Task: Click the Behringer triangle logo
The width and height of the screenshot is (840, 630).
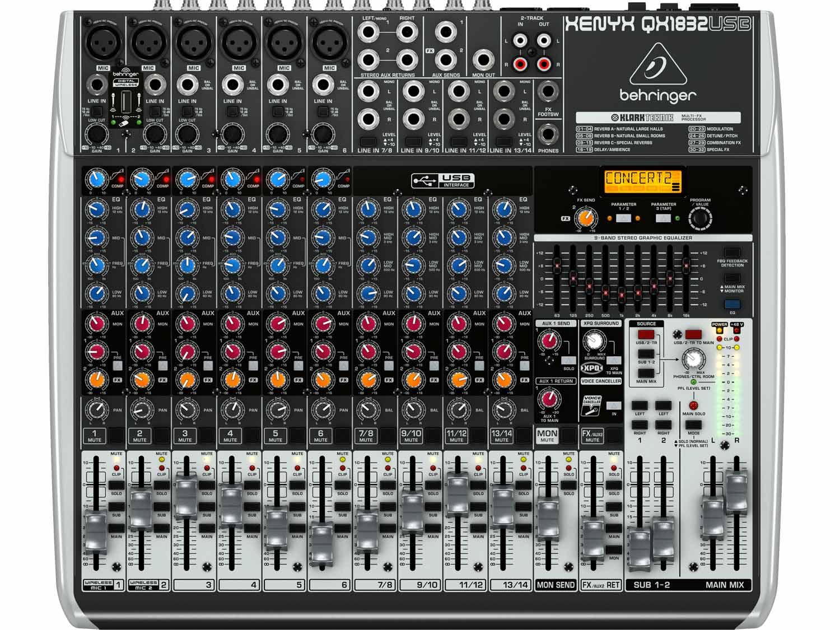Action: tap(658, 64)
